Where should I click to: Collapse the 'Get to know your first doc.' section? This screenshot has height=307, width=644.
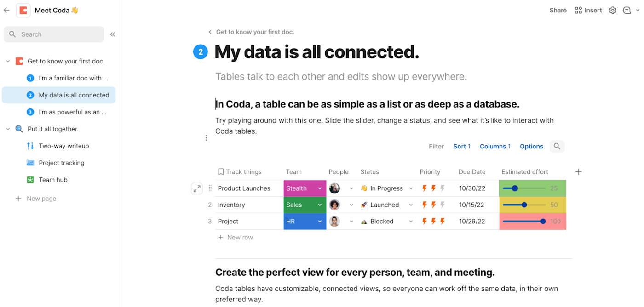click(8, 61)
